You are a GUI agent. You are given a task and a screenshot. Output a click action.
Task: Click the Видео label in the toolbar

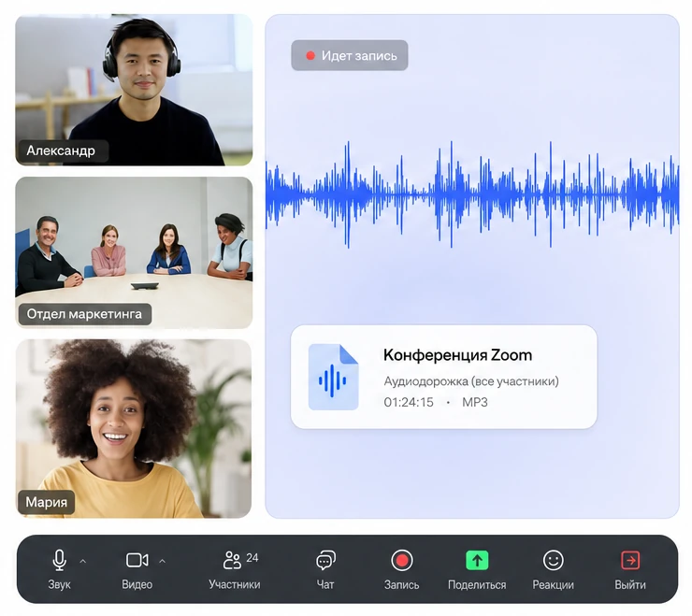click(137, 584)
